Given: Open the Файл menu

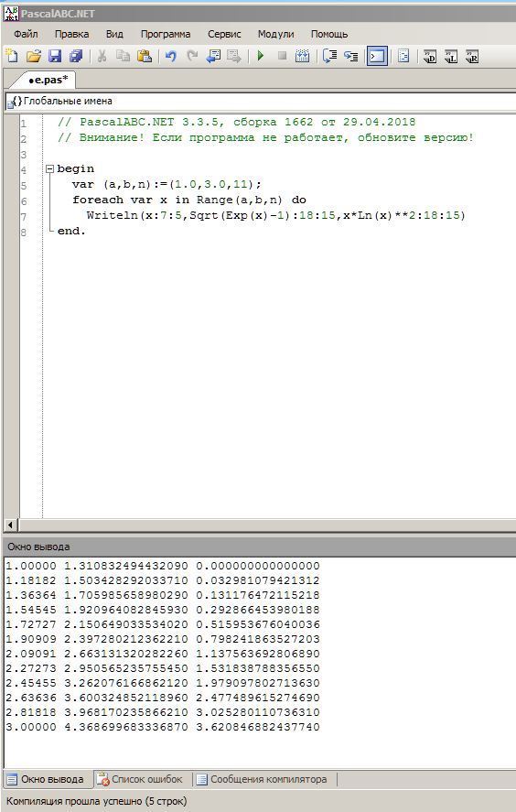Looking at the screenshot, I should coord(26,34).
